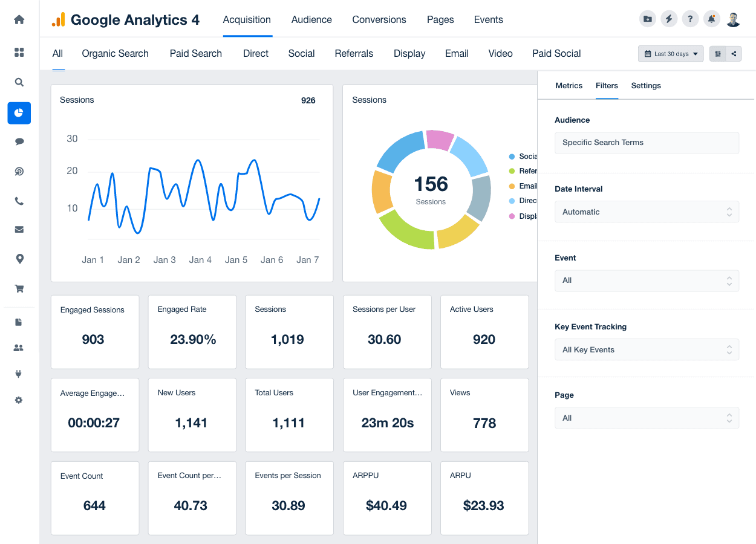Screen dimensions: 756x544
Task: Select the pie chart analytics icon in sidebar
Action: pyautogui.click(x=19, y=113)
